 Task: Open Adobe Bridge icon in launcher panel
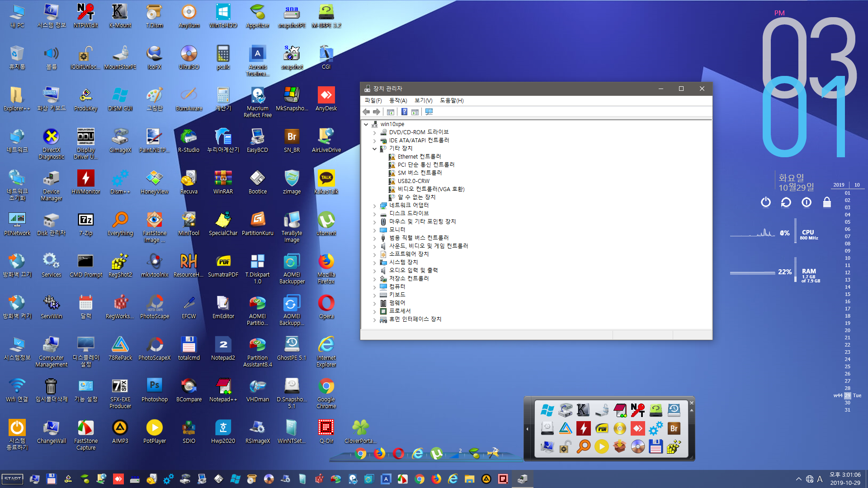coord(674,428)
